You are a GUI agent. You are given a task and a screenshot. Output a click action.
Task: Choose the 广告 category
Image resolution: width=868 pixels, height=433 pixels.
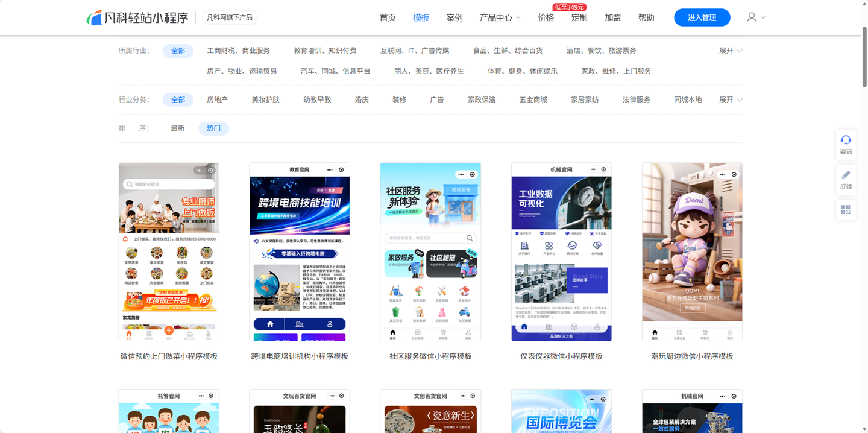pyautogui.click(x=437, y=100)
